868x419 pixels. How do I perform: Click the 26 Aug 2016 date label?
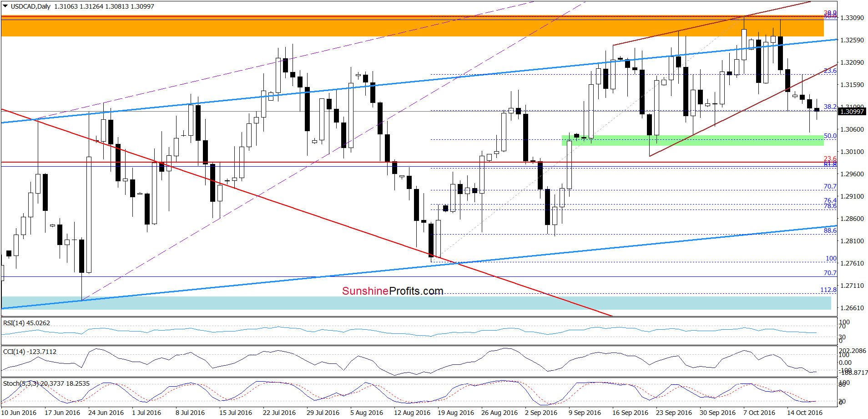coord(500,413)
